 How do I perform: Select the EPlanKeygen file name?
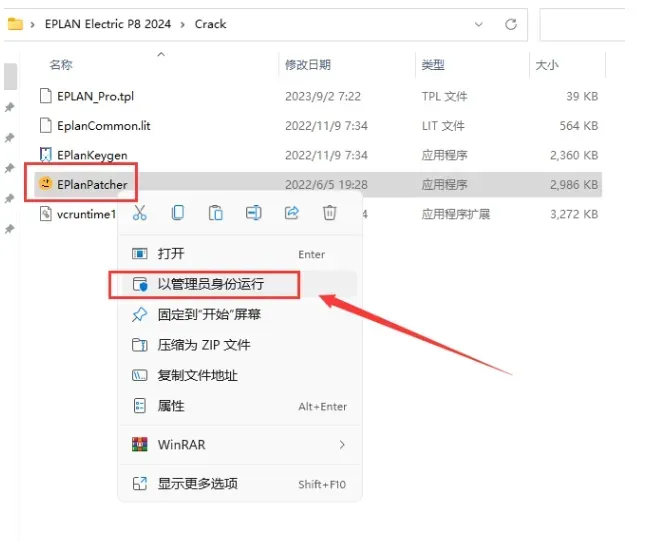pos(92,155)
